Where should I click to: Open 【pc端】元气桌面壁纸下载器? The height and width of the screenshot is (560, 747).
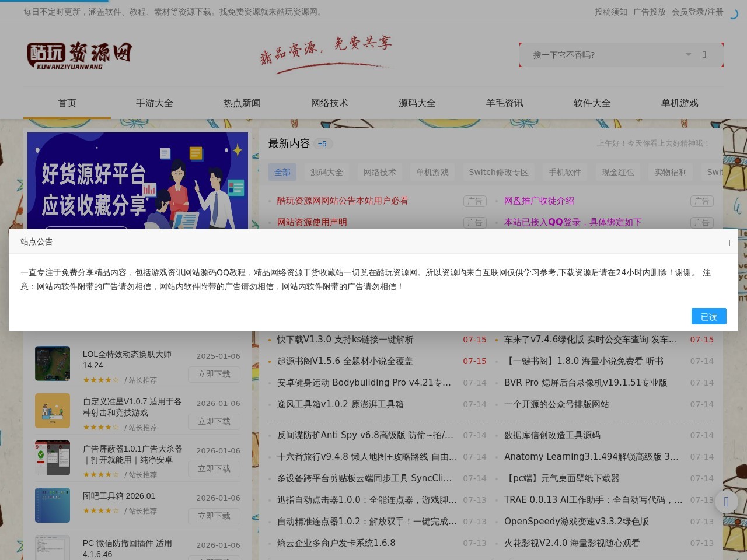pos(561,478)
